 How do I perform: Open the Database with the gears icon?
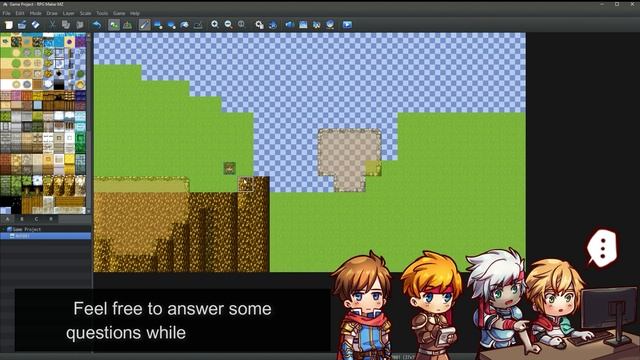point(259,25)
